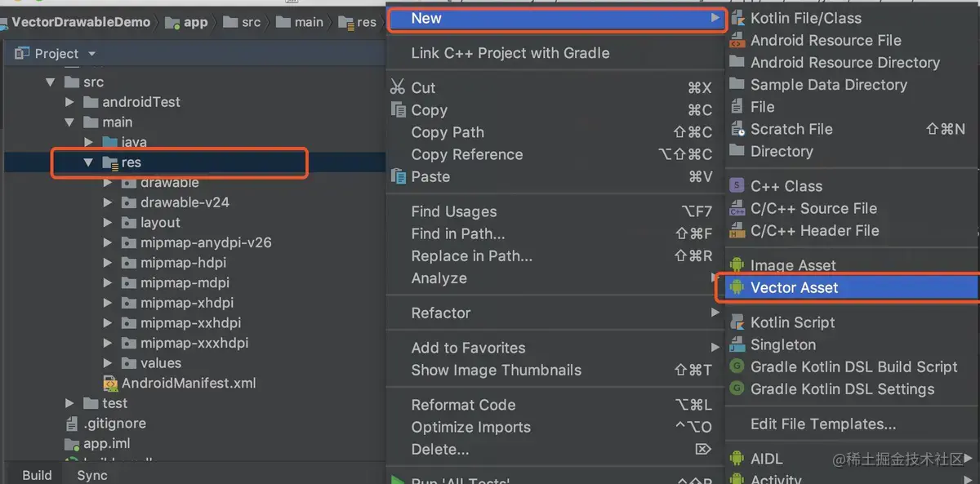
Task: Create a new Image Asset
Action: click(793, 264)
